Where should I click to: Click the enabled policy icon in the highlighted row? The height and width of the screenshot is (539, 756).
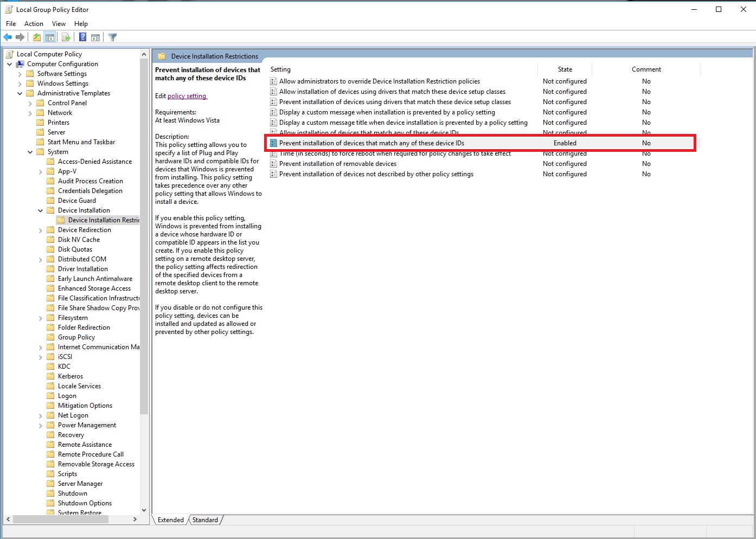274,143
